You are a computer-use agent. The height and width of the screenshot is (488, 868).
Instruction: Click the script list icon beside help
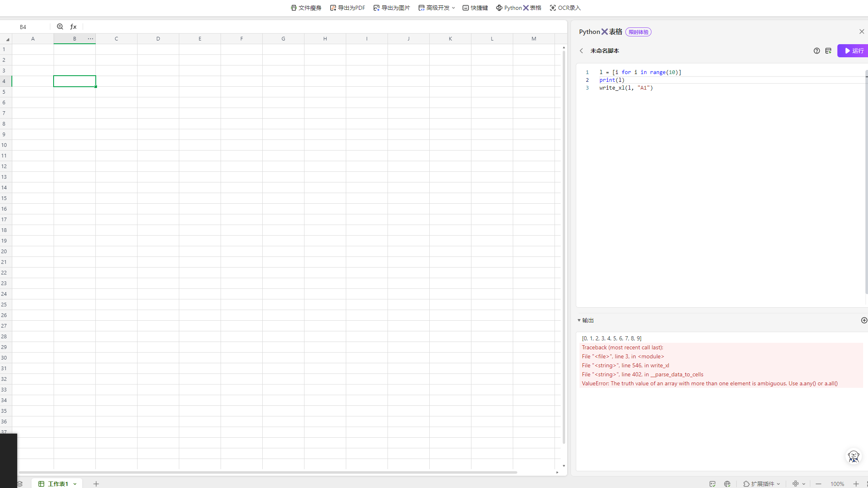(828, 51)
